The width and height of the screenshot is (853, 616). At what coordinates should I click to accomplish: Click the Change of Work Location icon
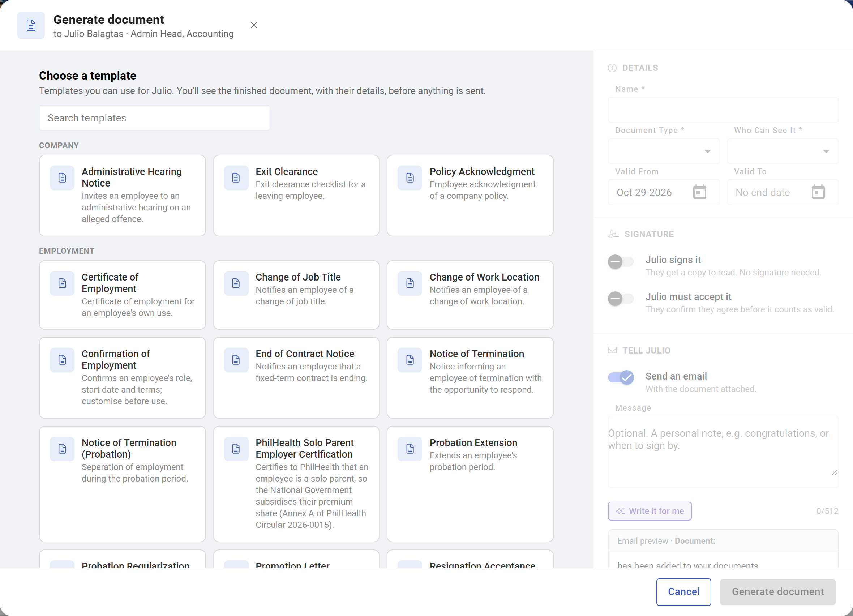[410, 283]
